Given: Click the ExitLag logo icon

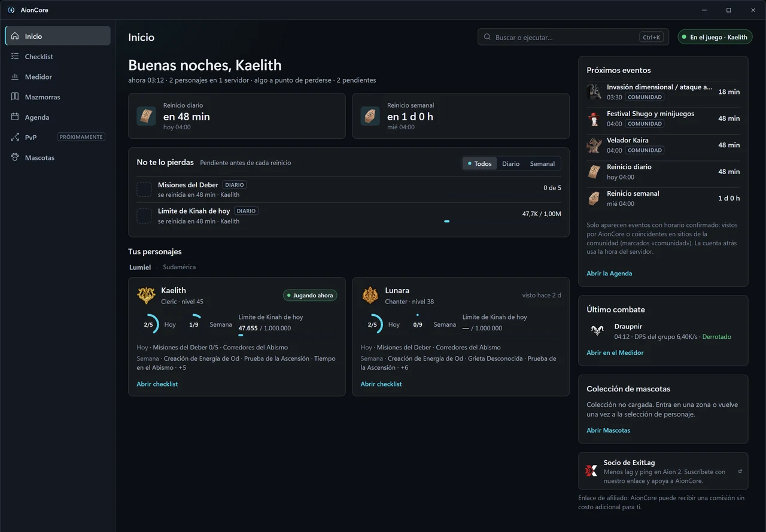Looking at the screenshot, I should point(591,471).
